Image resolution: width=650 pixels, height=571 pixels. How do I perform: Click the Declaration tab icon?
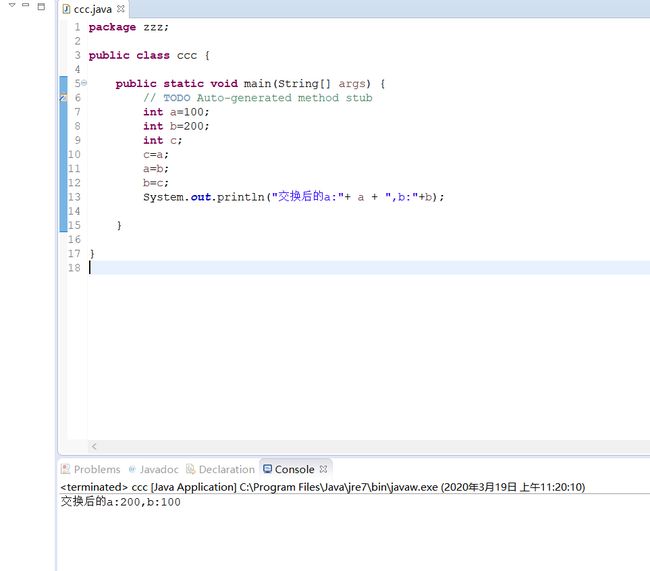[x=191, y=469]
